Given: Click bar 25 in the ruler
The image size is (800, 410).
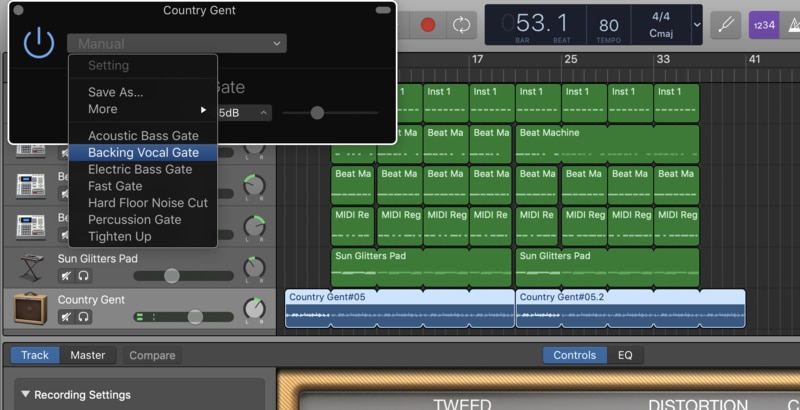Looking at the screenshot, I should (571, 59).
